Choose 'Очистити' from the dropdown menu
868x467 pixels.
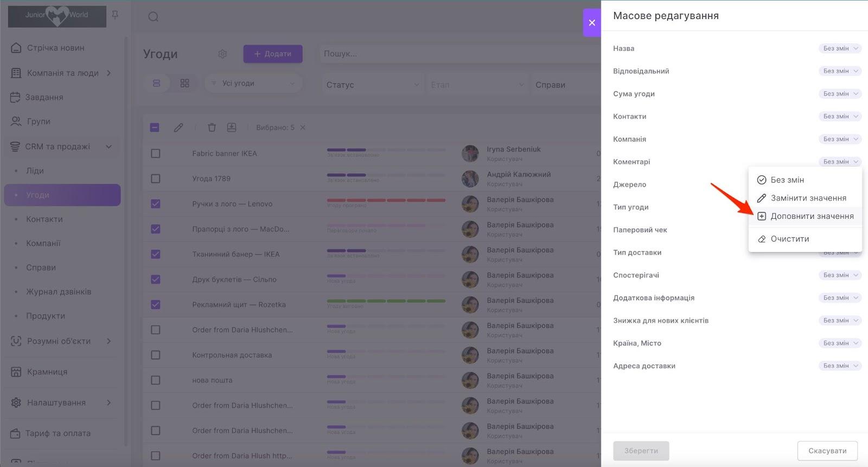[789, 239]
